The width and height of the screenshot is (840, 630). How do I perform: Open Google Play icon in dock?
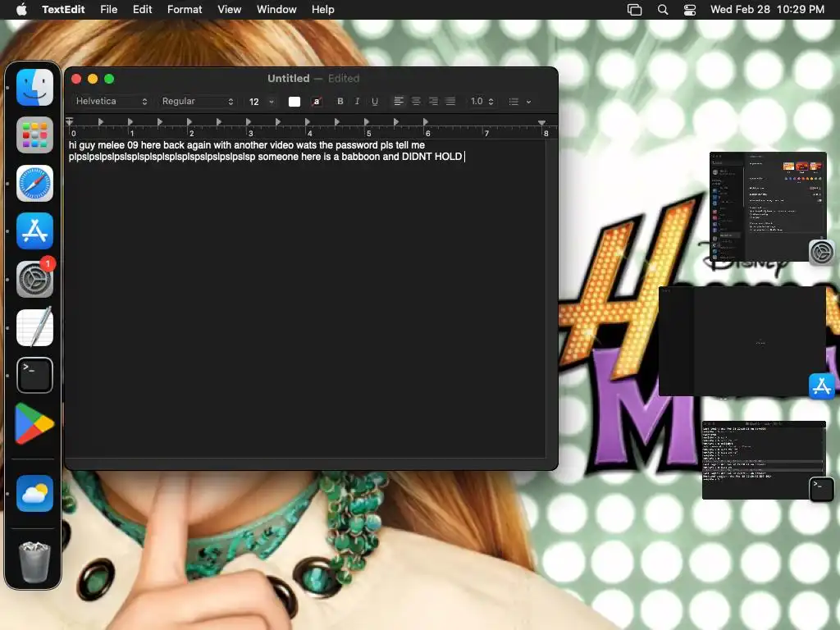pos(34,424)
